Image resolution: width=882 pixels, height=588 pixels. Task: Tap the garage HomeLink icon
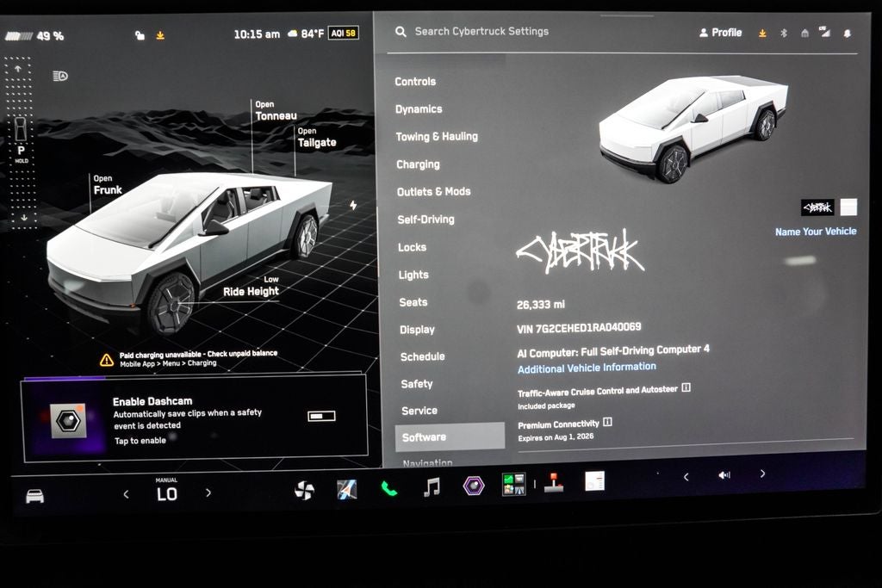[x=805, y=34]
